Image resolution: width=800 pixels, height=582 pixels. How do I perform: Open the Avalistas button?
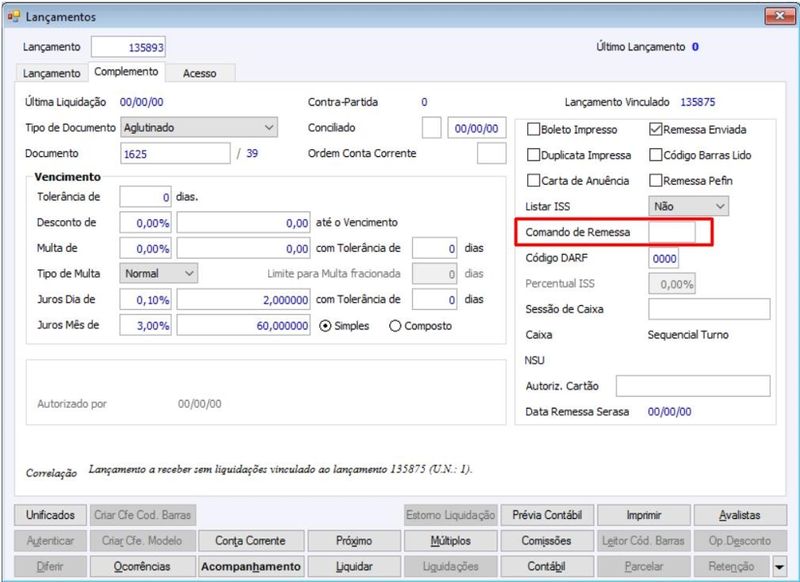click(x=740, y=515)
